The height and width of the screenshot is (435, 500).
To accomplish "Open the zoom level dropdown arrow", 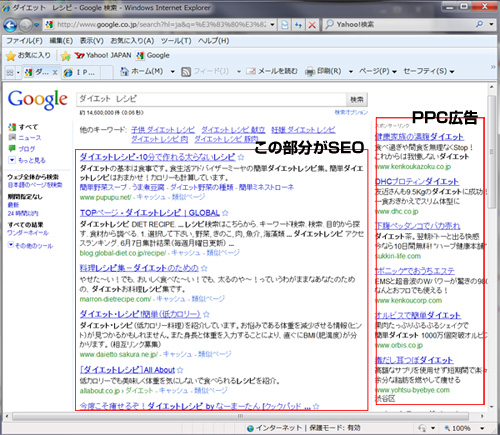I will pyautogui.click(x=482, y=428).
